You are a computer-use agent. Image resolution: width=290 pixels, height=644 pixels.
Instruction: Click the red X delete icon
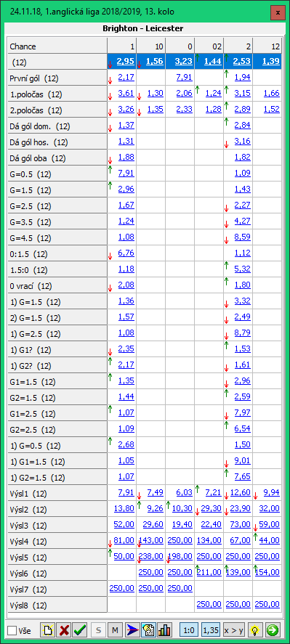64,630
